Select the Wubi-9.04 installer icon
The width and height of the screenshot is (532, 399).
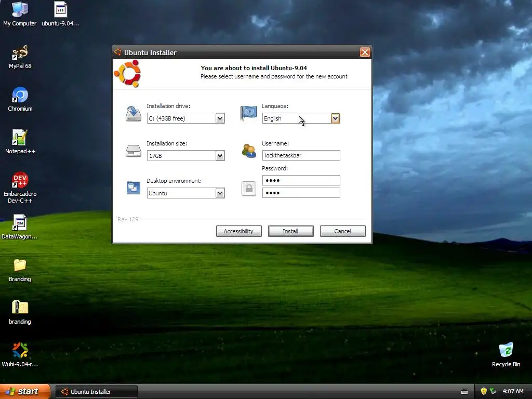tap(20, 350)
